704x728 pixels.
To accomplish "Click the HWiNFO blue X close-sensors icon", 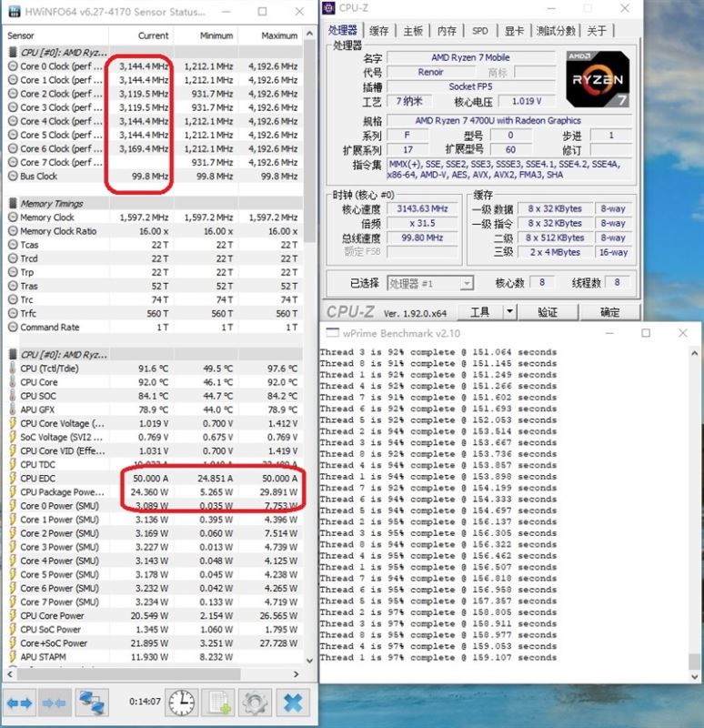I will 293,703.
